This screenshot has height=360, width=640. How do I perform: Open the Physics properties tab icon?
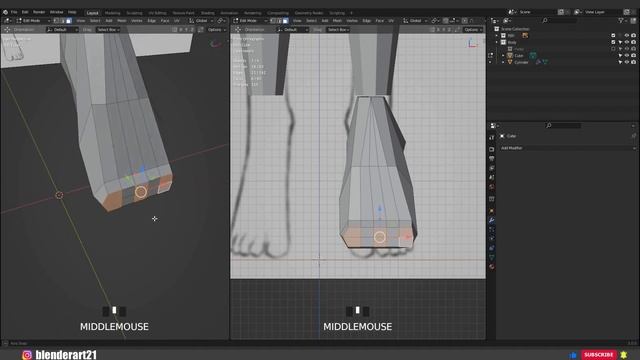[x=492, y=239]
